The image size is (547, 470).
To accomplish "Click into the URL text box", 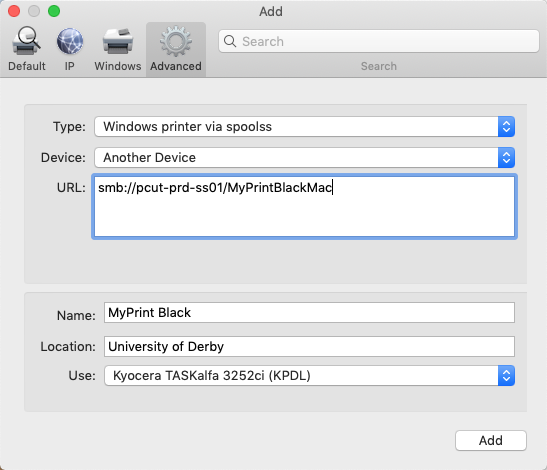I will (304, 207).
